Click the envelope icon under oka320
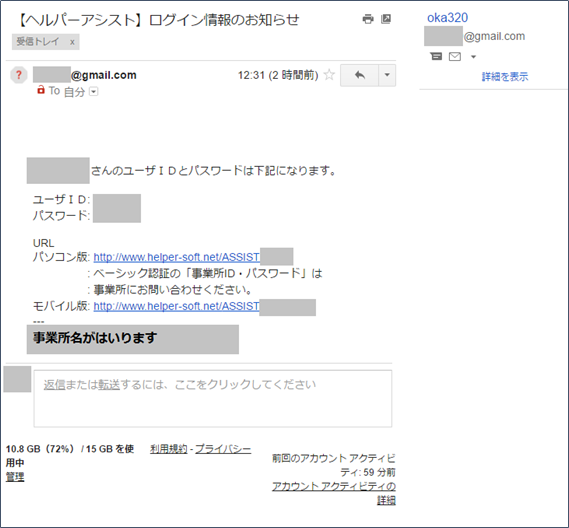This screenshot has height=528, width=569. pyautogui.click(x=455, y=57)
